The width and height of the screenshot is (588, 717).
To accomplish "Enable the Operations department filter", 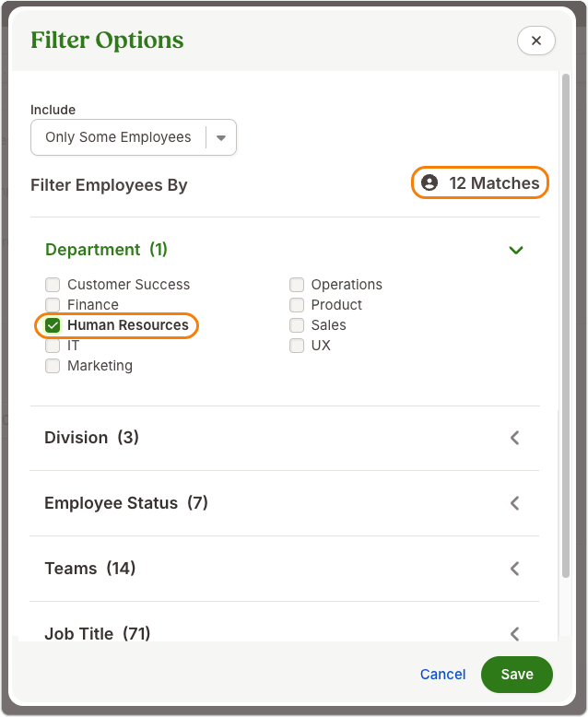I will pos(297,285).
